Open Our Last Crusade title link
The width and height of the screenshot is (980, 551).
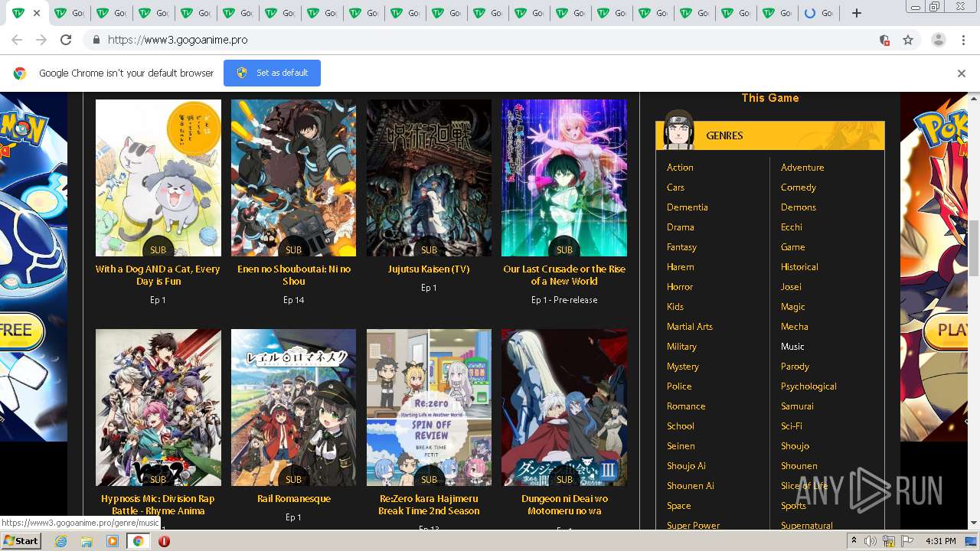(564, 275)
